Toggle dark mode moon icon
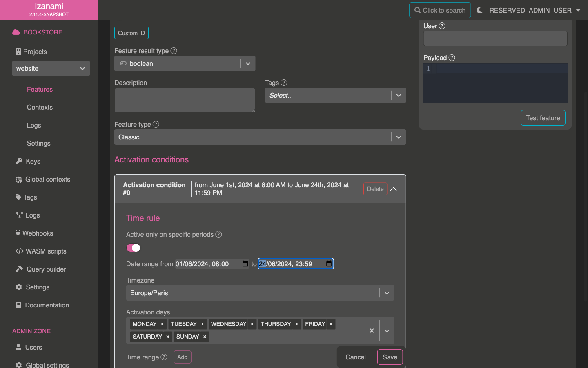This screenshot has height=368, width=588. coord(479,10)
